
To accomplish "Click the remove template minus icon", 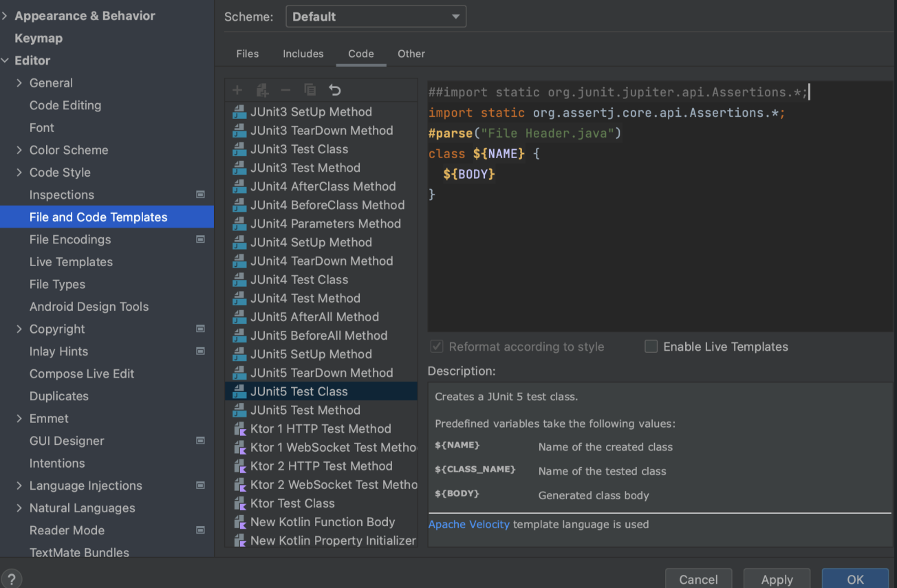I will pyautogui.click(x=286, y=90).
